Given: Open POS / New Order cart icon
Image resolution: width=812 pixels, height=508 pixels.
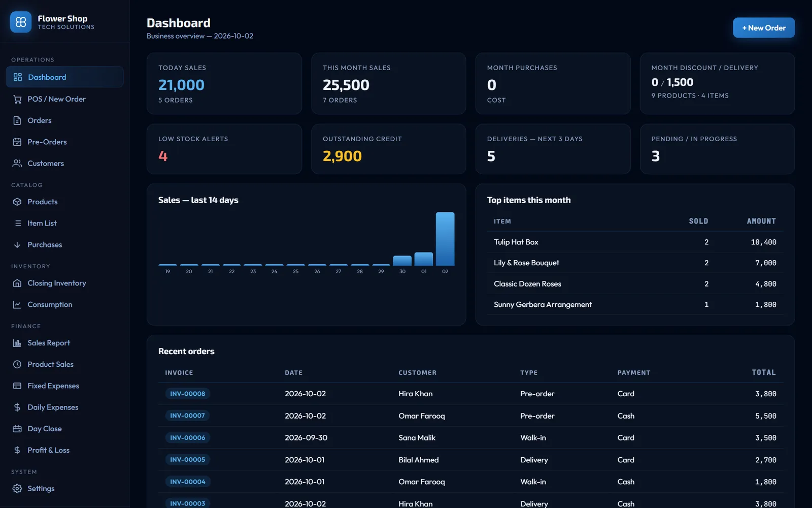Looking at the screenshot, I should point(17,99).
